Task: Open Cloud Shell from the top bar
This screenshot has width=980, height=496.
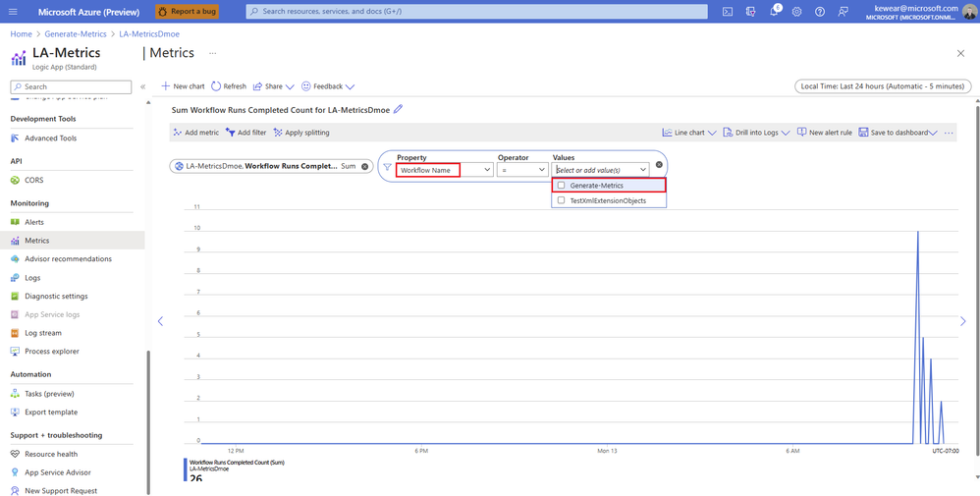Action: pos(728,11)
